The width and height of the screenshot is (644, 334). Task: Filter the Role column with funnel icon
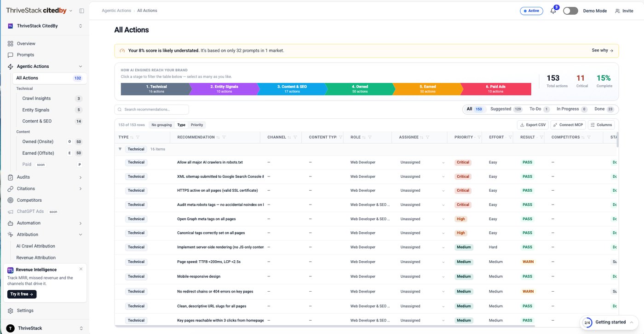(x=370, y=137)
